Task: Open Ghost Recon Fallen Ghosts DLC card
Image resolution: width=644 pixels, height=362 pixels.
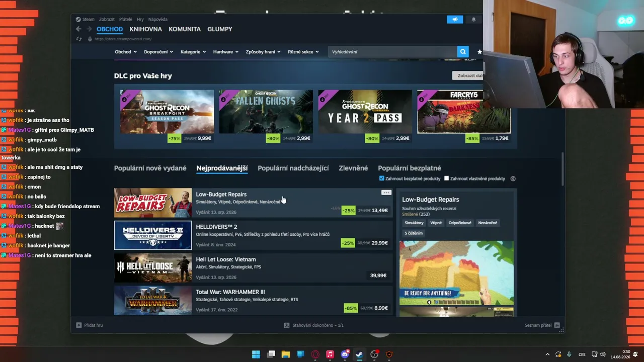Action: point(266,117)
